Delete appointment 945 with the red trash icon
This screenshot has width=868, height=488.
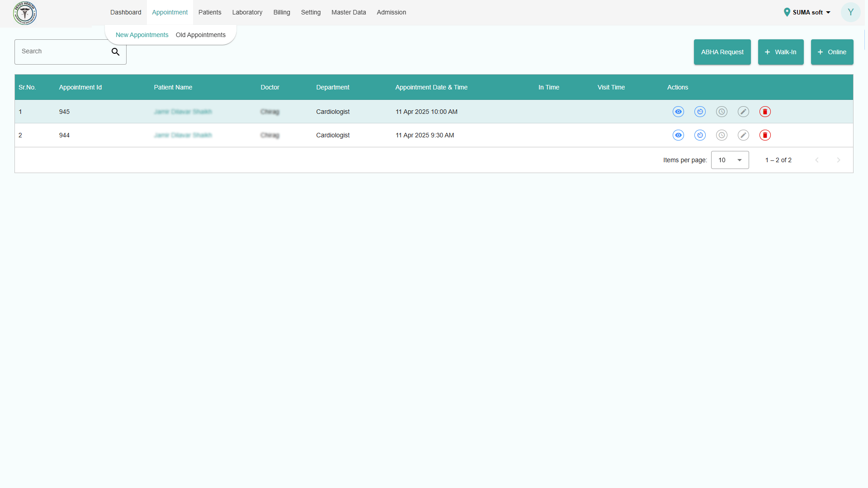[765, 112]
